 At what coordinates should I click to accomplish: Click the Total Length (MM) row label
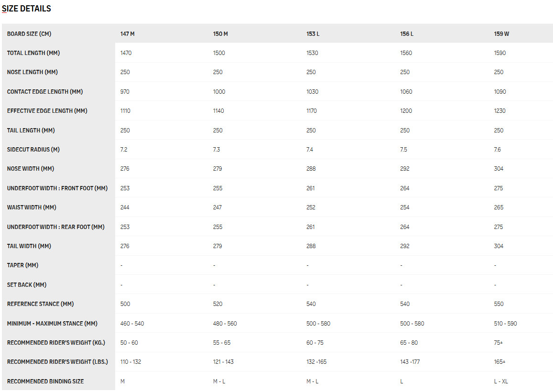[33, 53]
